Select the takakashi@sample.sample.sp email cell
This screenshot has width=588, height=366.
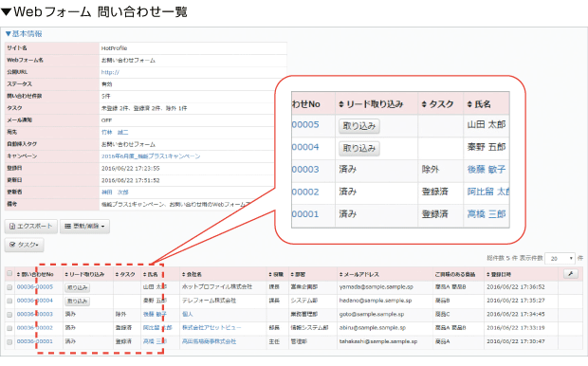coord(378,341)
